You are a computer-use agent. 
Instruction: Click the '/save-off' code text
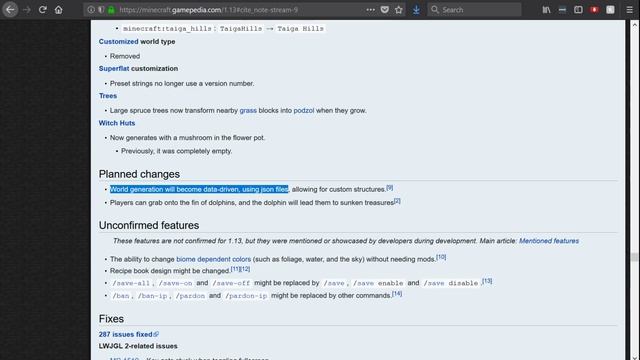pyautogui.click(x=231, y=283)
